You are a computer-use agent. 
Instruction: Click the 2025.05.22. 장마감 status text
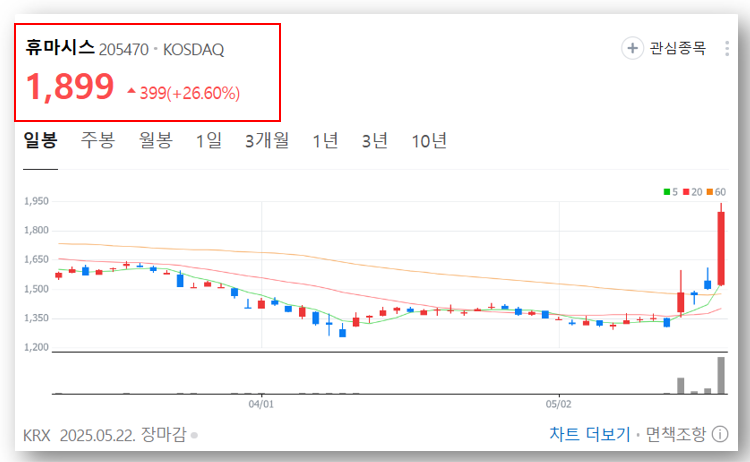[x=123, y=435]
